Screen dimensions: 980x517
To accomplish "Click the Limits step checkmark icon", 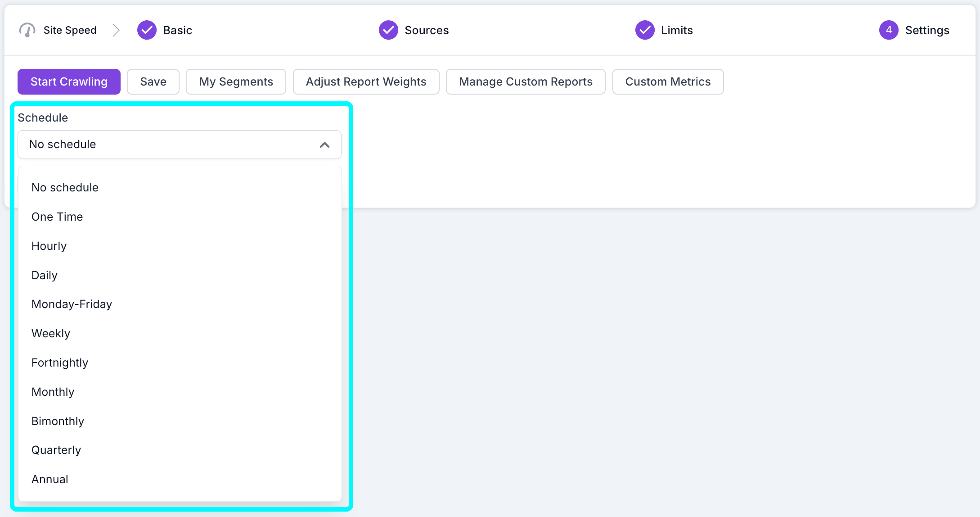I will pyautogui.click(x=645, y=30).
